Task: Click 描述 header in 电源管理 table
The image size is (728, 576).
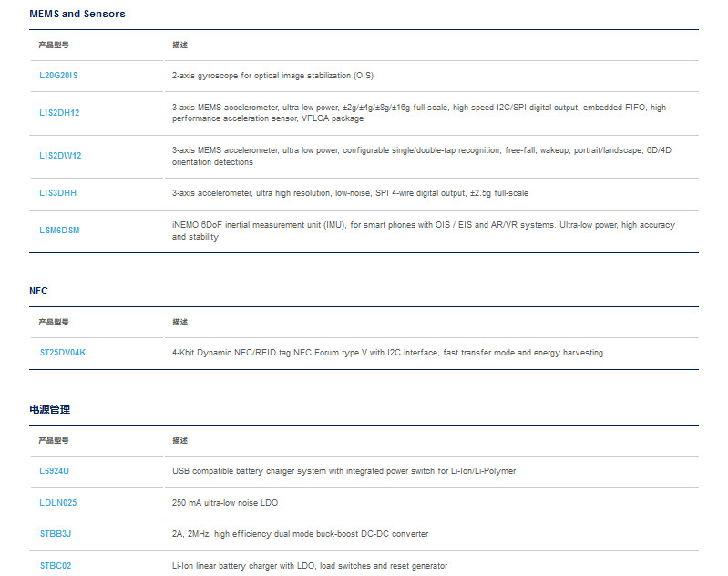Action: [x=180, y=440]
